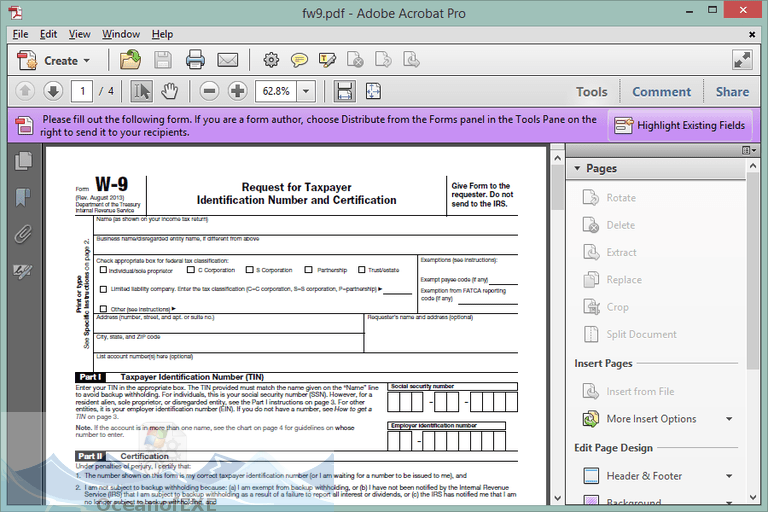Click the Create PDF icon
768x512 pixels.
(x=26, y=60)
